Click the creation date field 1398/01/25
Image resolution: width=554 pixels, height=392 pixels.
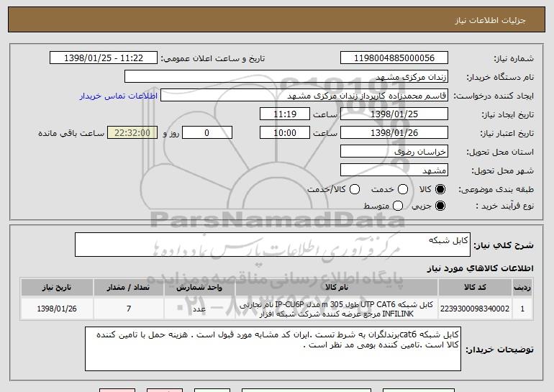click(x=394, y=114)
